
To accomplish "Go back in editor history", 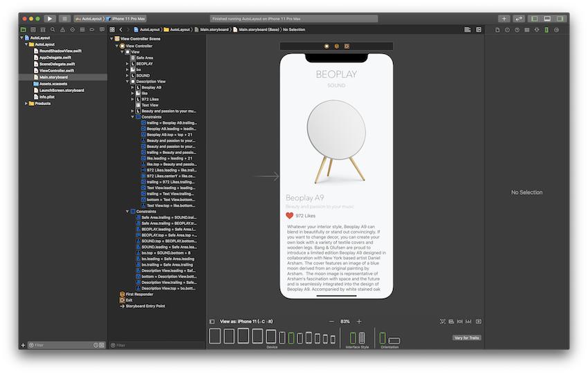I will point(121,30).
